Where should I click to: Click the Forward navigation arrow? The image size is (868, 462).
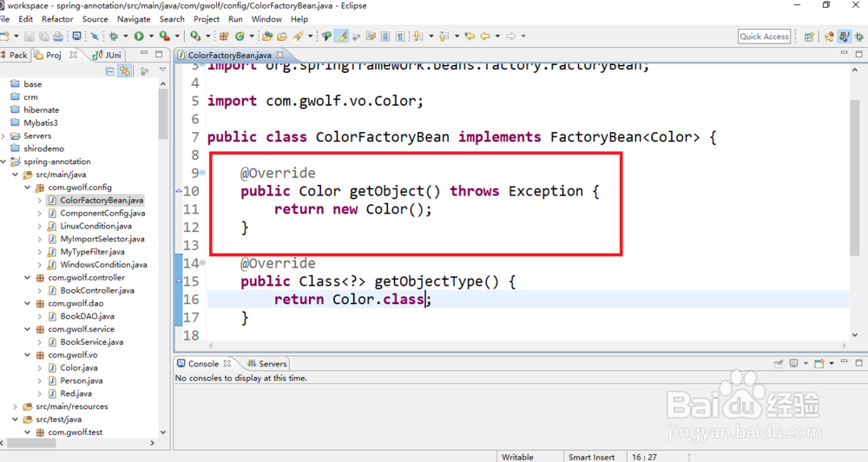[x=510, y=36]
